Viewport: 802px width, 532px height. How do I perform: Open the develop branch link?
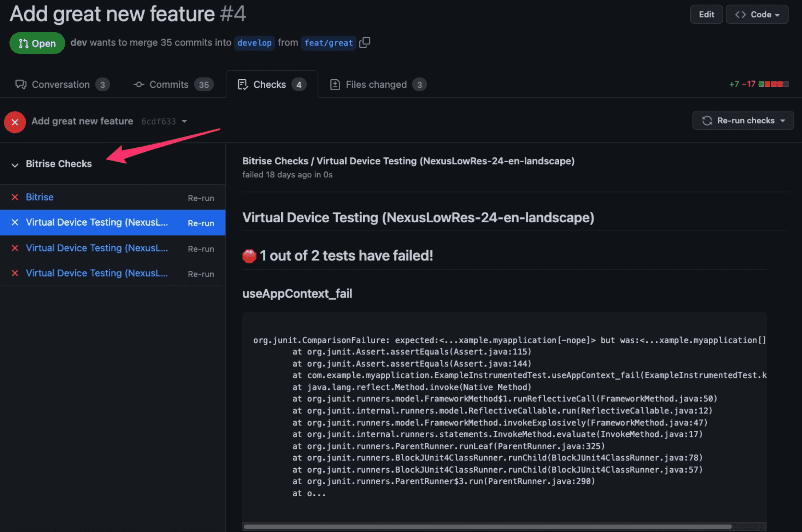point(254,43)
